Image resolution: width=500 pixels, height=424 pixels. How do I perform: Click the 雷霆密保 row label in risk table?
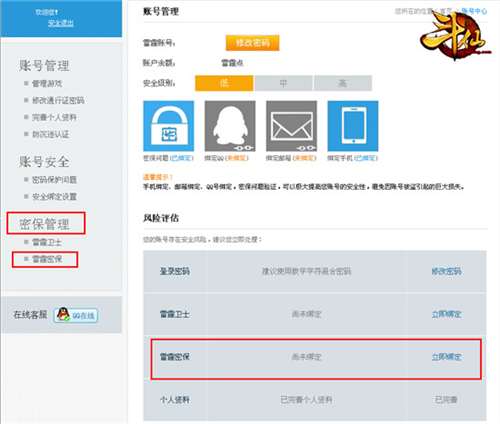click(x=175, y=357)
